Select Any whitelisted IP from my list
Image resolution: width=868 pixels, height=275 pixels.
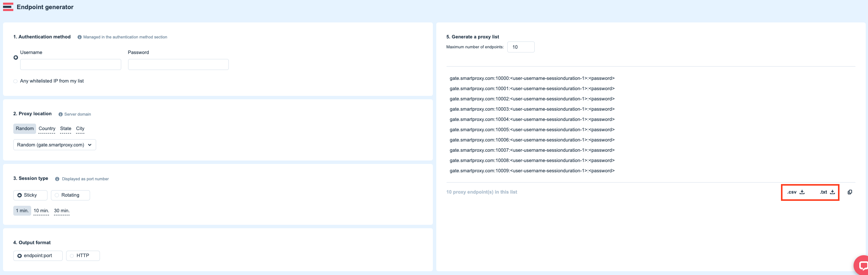[15, 81]
